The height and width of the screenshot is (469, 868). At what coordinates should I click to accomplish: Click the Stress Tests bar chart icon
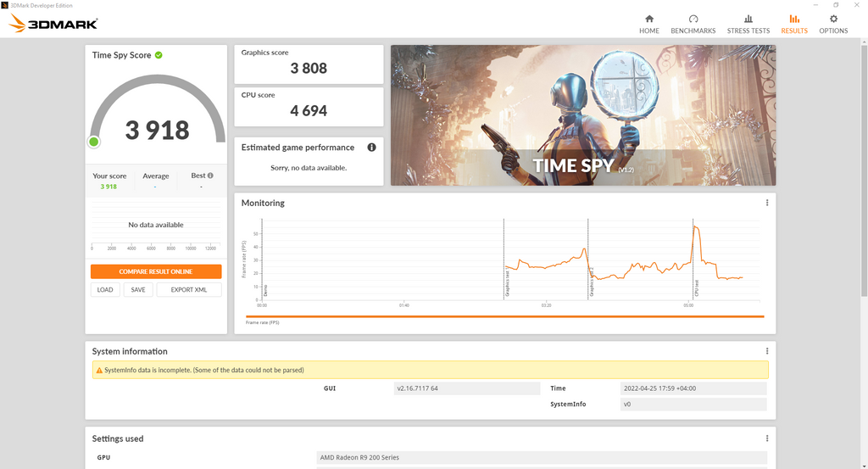[x=748, y=19]
